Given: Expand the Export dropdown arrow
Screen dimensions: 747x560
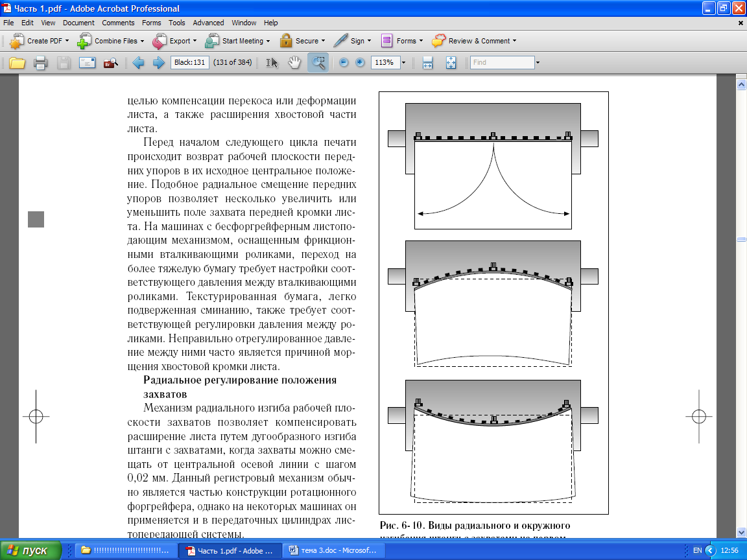Looking at the screenshot, I should (x=195, y=41).
